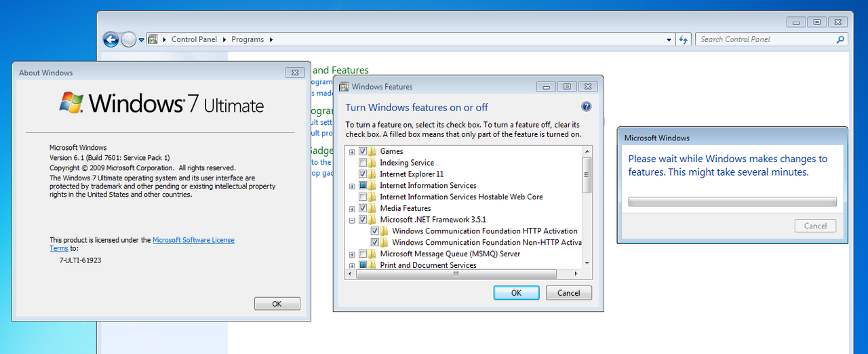The width and height of the screenshot is (868, 354).
Task: Open the arrow after Programs breadcrumb
Action: click(271, 39)
